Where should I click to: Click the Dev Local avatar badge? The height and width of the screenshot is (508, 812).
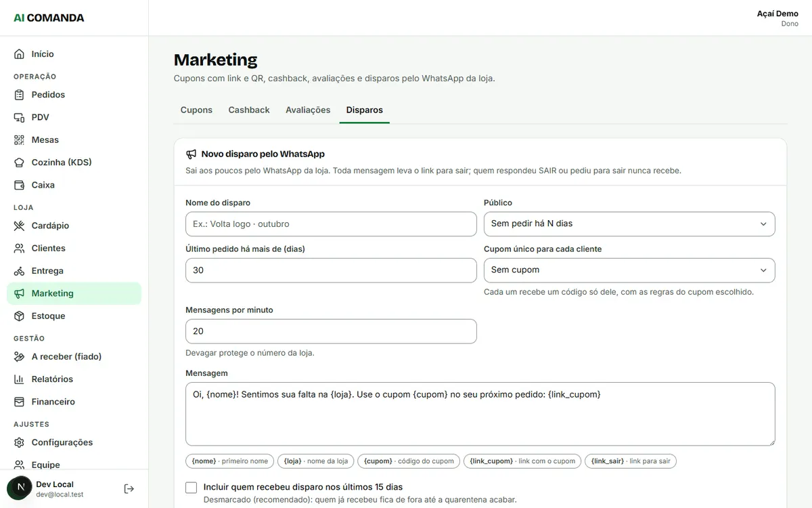point(21,488)
